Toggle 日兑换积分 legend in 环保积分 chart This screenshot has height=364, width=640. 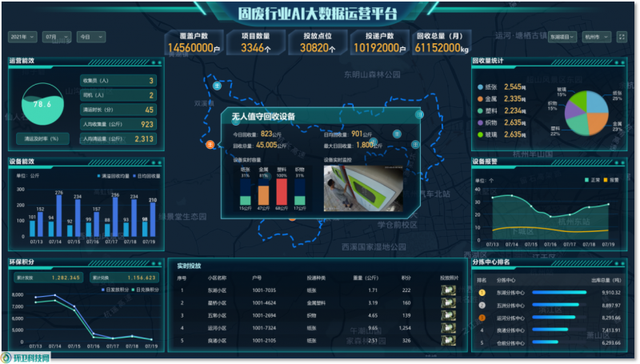click(x=146, y=290)
